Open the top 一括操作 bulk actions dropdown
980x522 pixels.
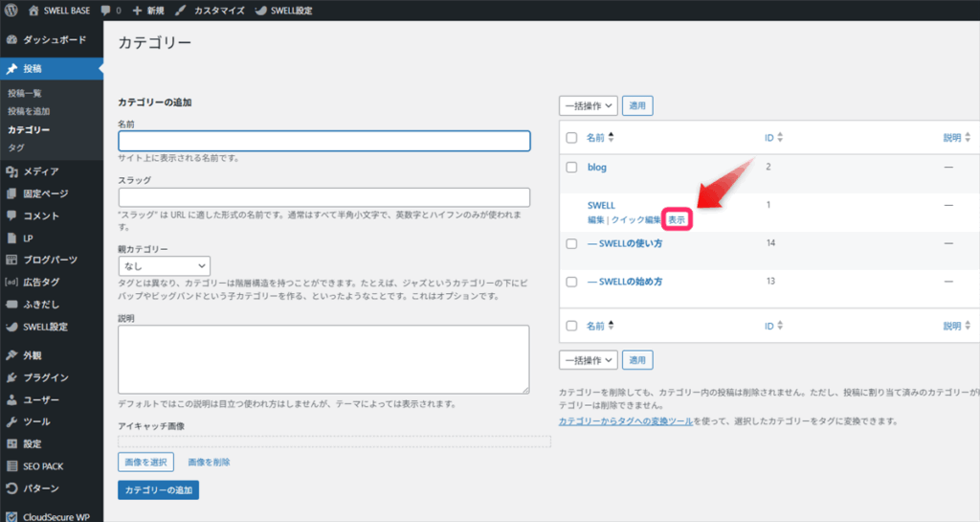(589, 105)
